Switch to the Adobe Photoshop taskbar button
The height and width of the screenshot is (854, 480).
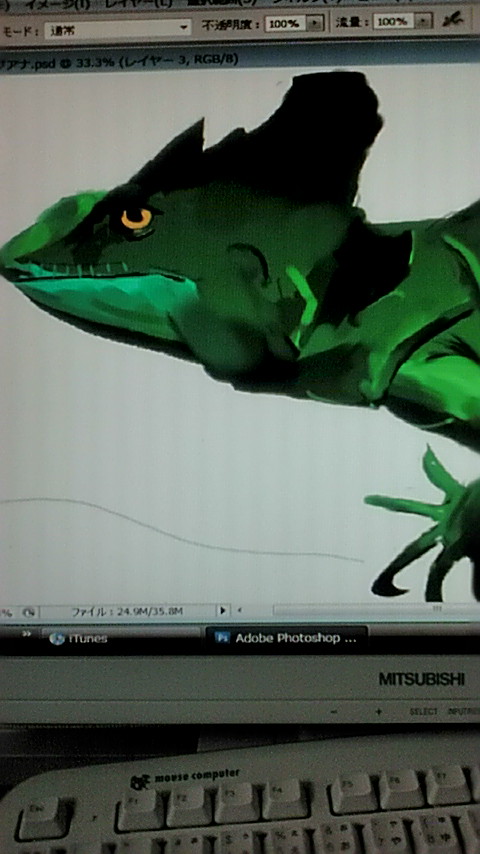click(286, 638)
